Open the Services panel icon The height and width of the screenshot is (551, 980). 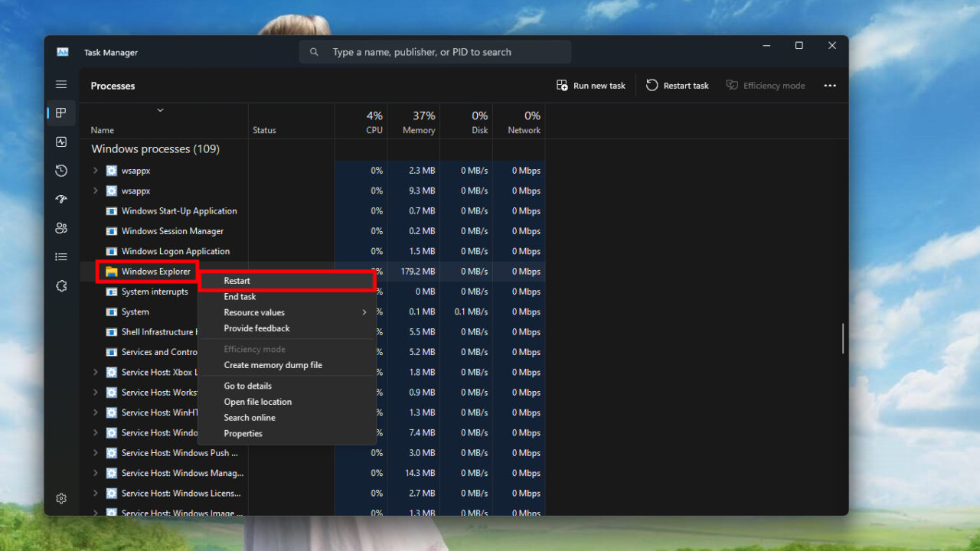[x=61, y=285]
